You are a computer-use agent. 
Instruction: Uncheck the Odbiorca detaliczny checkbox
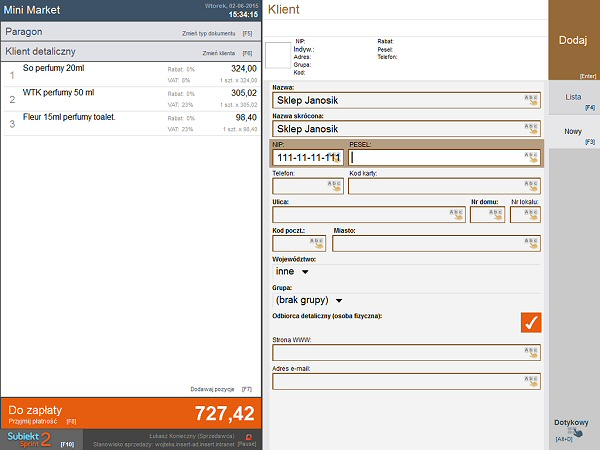point(531,322)
